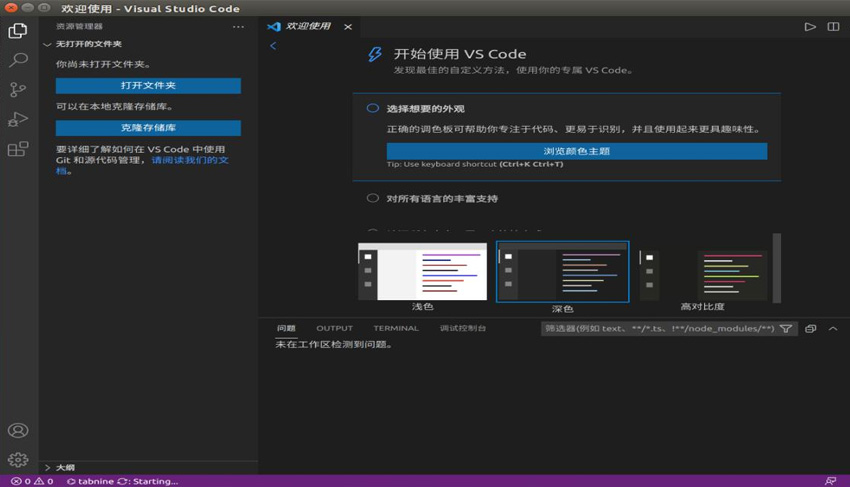Click the 未在工作区检测到问题 message
The width and height of the screenshot is (850, 487).
coord(333,344)
